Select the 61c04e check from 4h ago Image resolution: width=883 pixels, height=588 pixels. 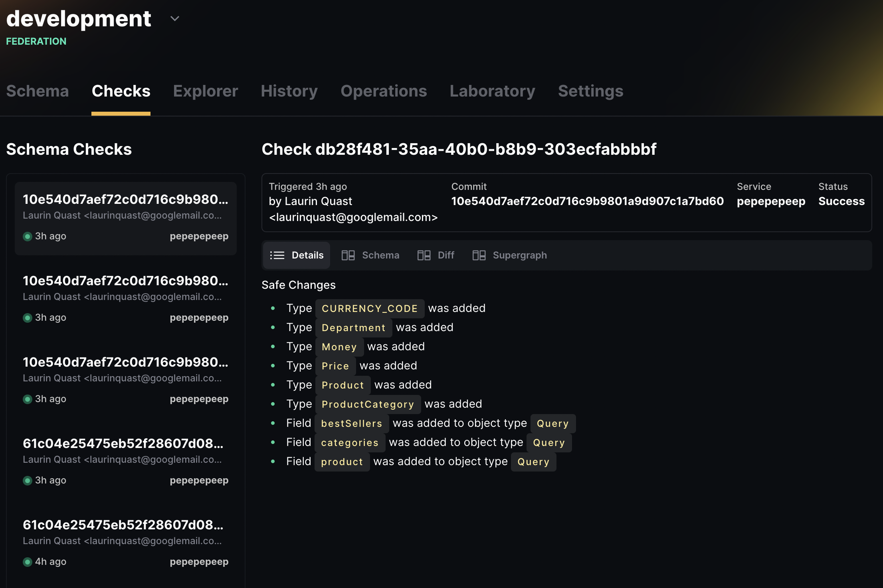[125, 543]
